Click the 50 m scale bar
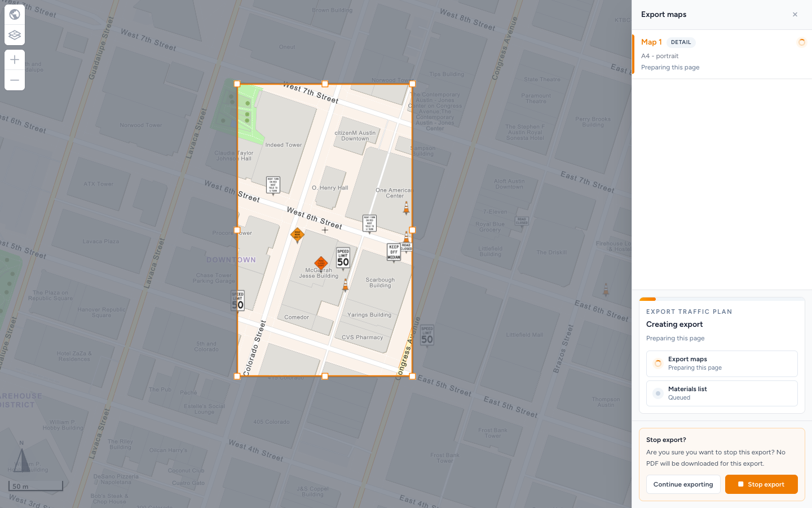 [36, 485]
